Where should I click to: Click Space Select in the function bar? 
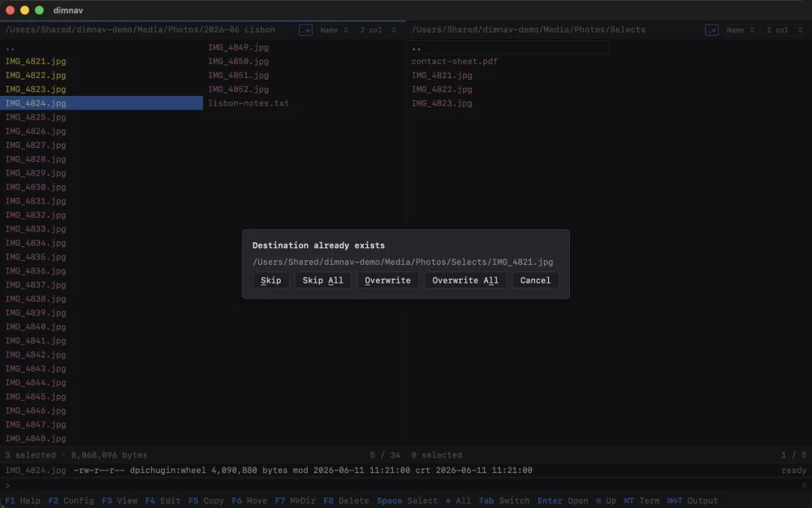[407, 501]
